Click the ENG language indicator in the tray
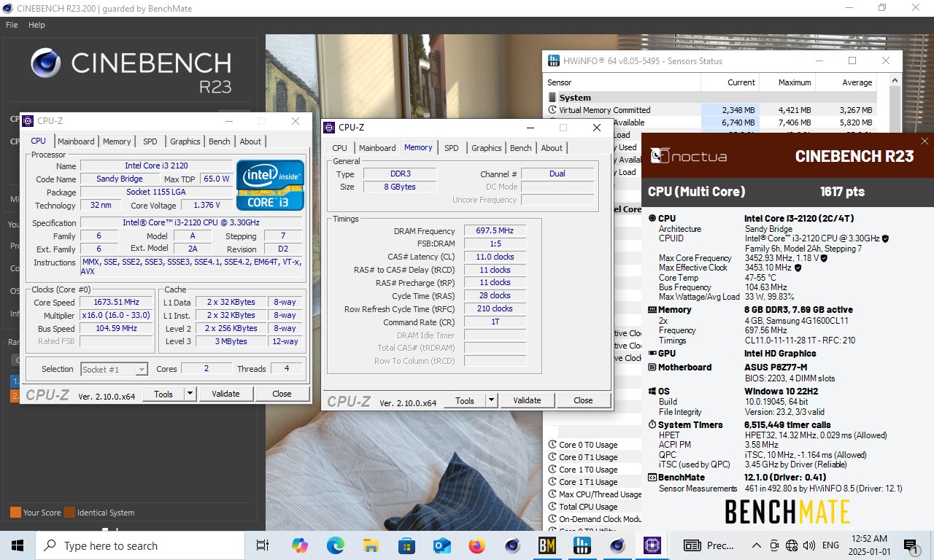This screenshot has height=560, width=934. click(830, 545)
